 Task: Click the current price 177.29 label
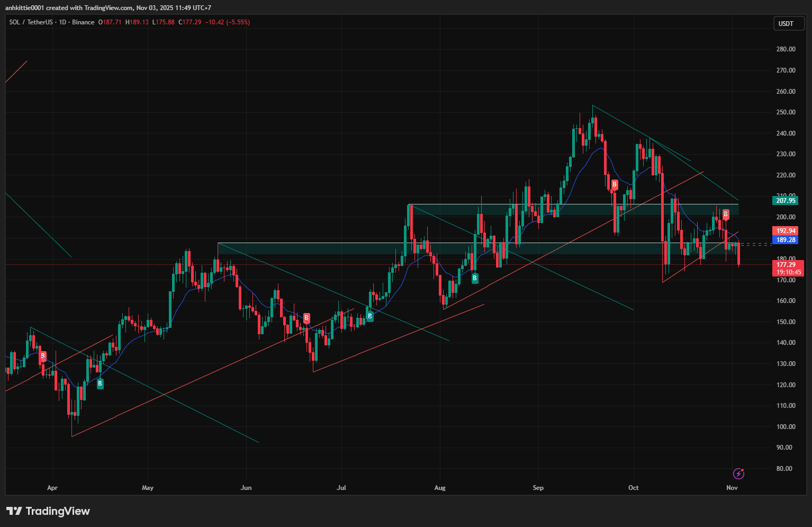[x=786, y=265]
